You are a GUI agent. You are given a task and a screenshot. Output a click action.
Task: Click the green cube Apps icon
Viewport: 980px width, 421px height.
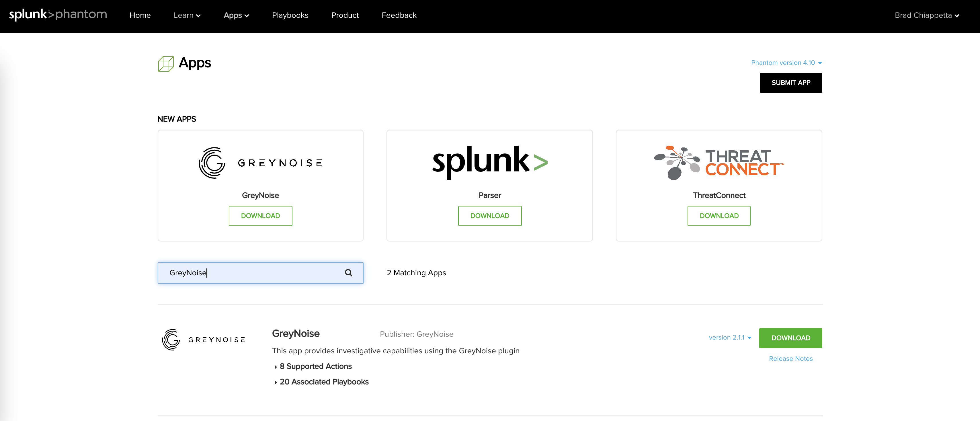click(166, 64)
